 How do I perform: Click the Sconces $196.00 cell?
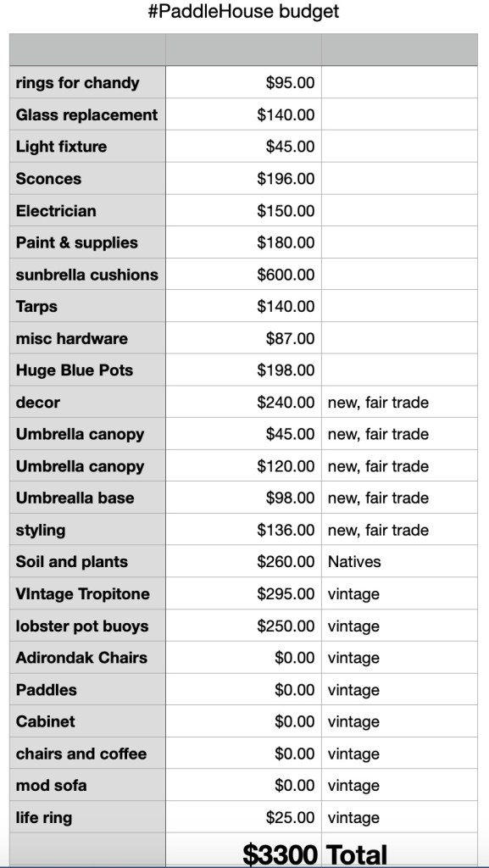click(x=243, y=179)
